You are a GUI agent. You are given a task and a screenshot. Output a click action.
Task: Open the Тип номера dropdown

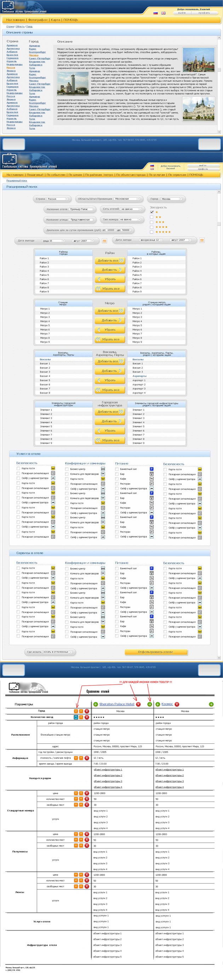(x=130, y=220)
